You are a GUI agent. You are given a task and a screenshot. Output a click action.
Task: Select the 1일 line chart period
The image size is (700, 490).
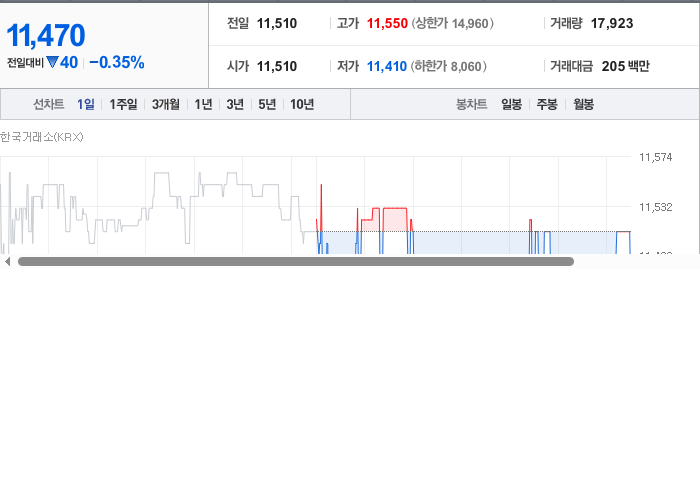(86, 104)
